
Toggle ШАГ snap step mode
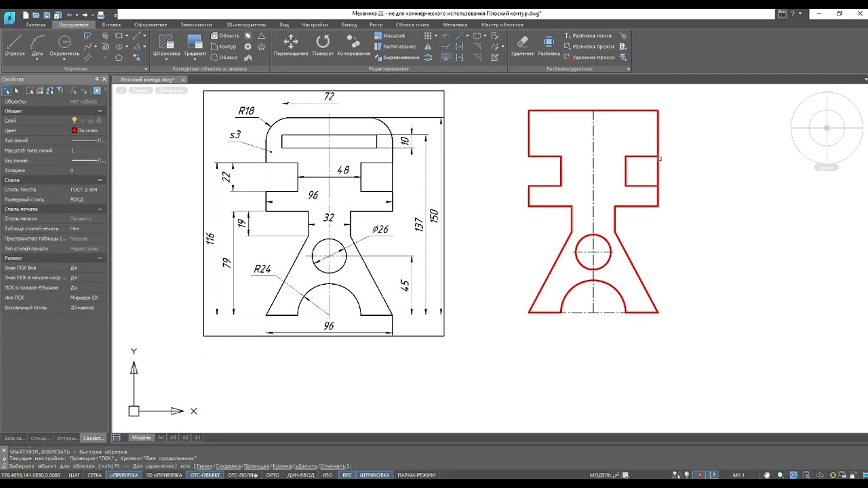click(75, 475)
